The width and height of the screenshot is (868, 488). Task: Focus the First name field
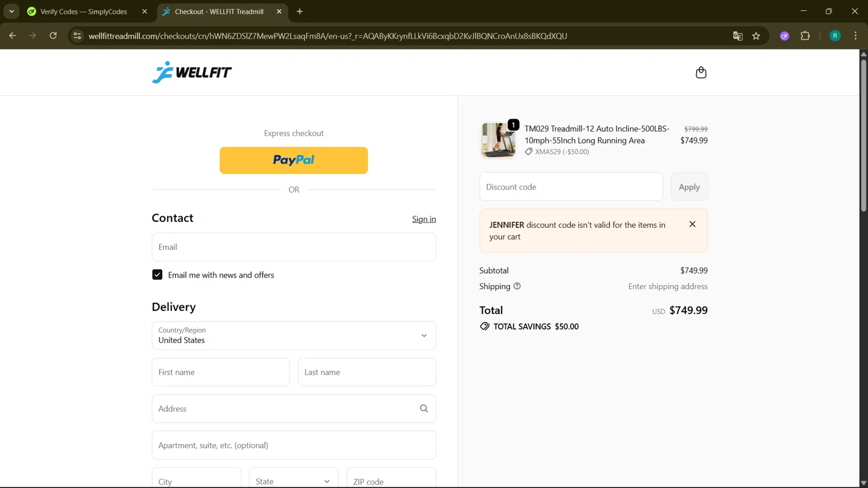pyautogui.click(x=220, y=372)
